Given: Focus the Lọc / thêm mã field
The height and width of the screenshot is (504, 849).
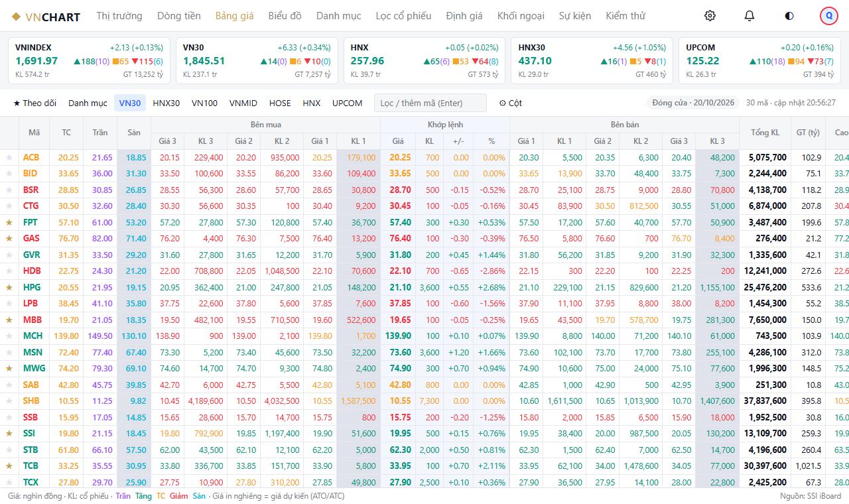Looking at the screenshot, I should coord(430,103).
